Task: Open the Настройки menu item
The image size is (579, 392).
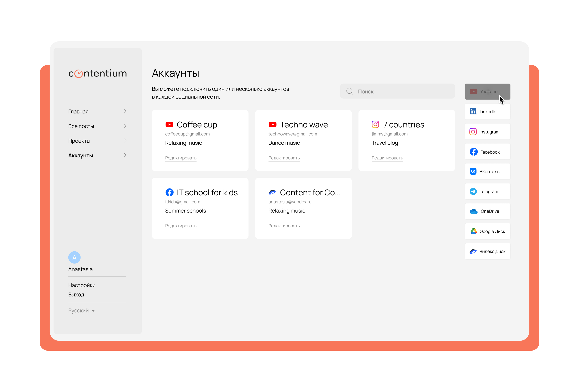Action: point(82,285)
